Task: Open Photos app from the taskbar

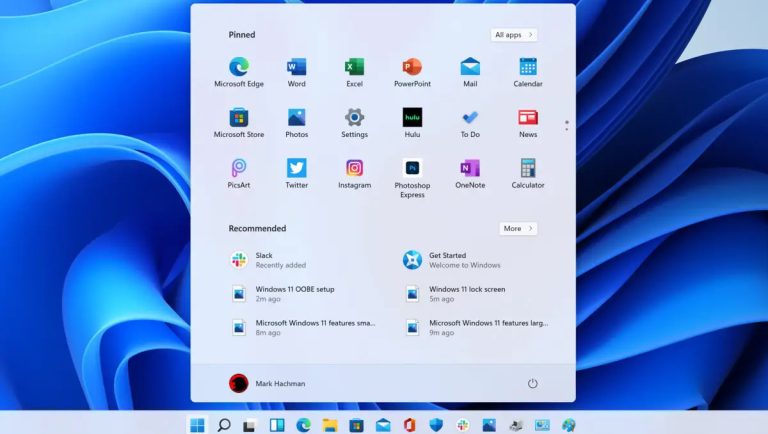Action: [488, 425]
